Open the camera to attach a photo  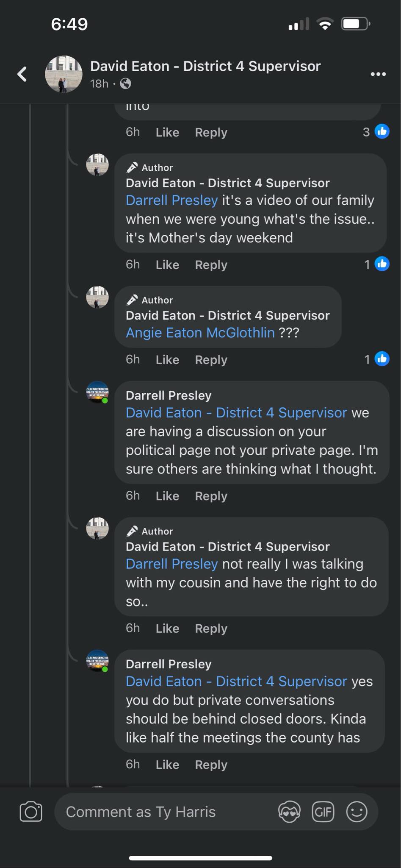(x=31, y=812)
